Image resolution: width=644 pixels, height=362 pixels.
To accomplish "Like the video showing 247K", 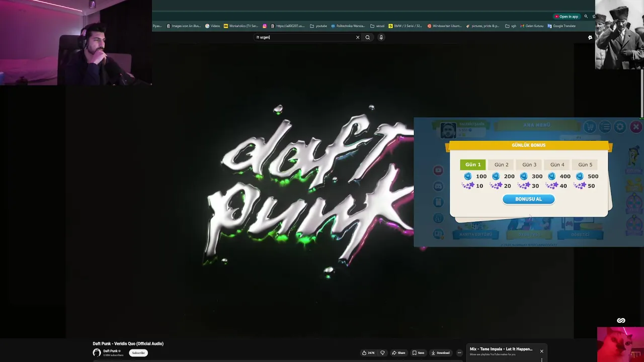I will tap(368, 353).
